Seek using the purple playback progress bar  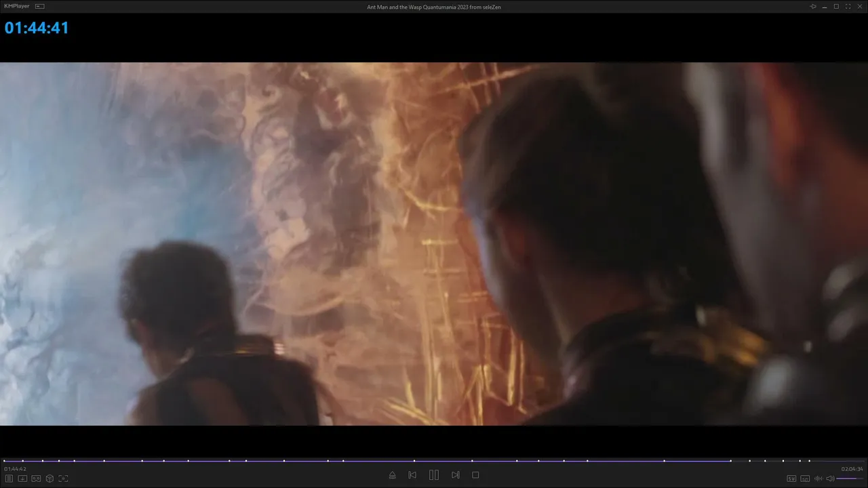click(434, 461)
